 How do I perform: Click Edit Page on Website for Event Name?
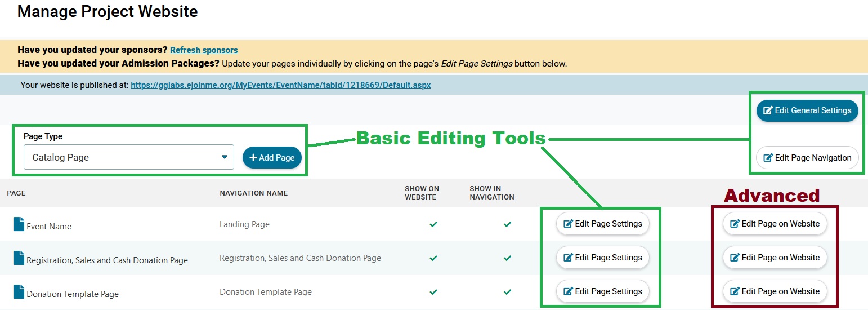pos(775,224)
